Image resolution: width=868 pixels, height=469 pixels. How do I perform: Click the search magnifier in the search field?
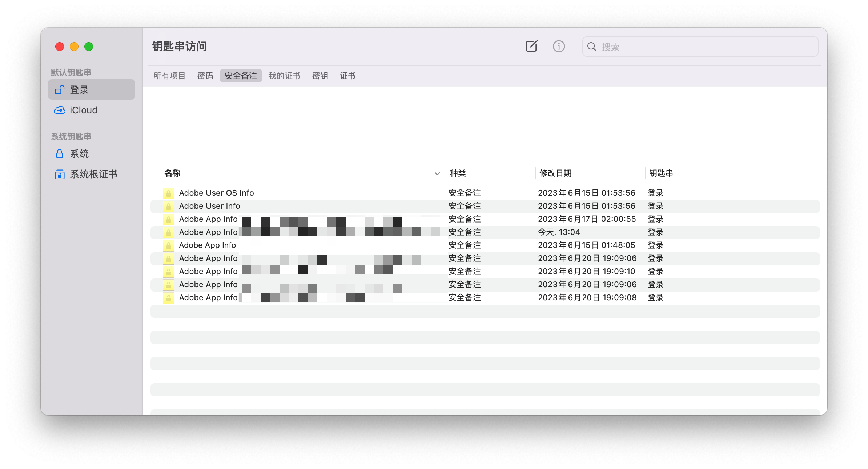click(x=592, y=47)
